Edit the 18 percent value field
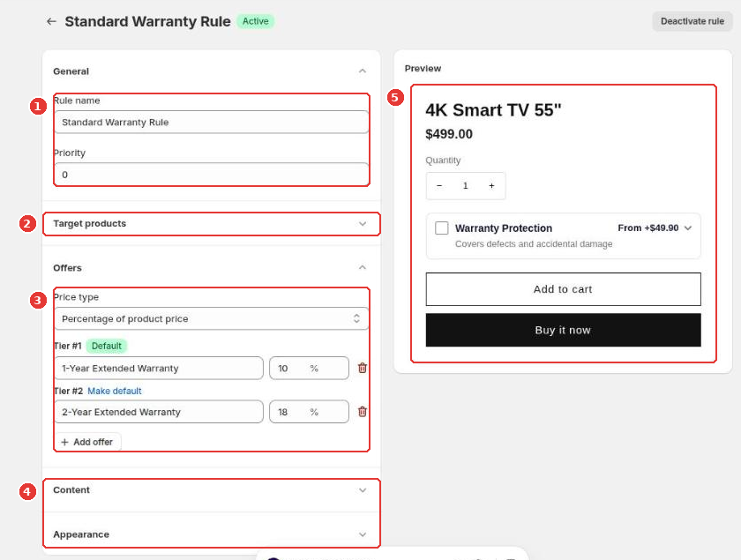Image resolution: width=741 pixels, height=560 pixels. 309,412
